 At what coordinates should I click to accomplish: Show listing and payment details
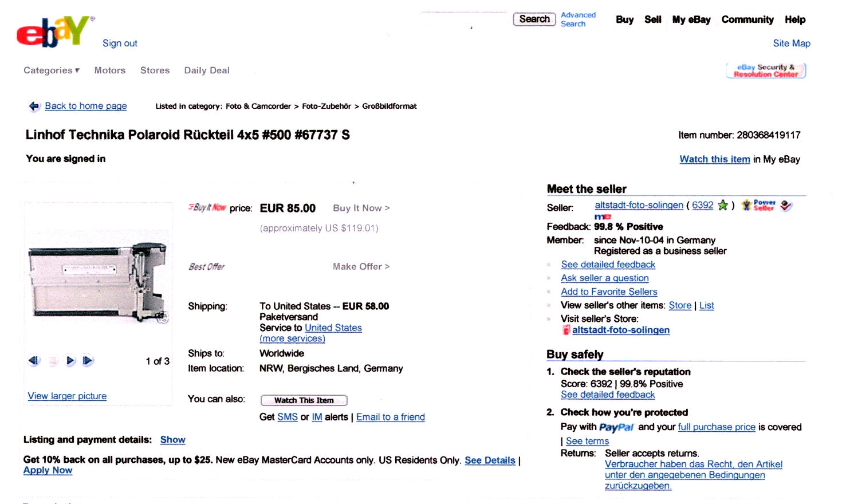(x=173, y=440)
